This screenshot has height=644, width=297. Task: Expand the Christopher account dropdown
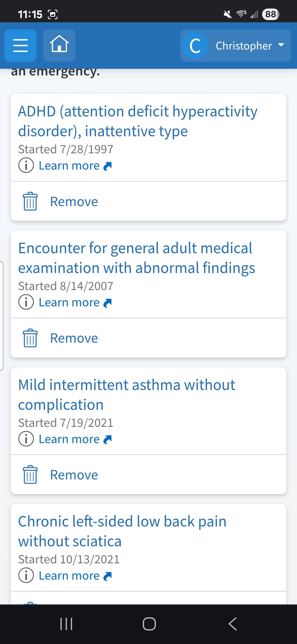pyautogui.click(x=280, y=45)
